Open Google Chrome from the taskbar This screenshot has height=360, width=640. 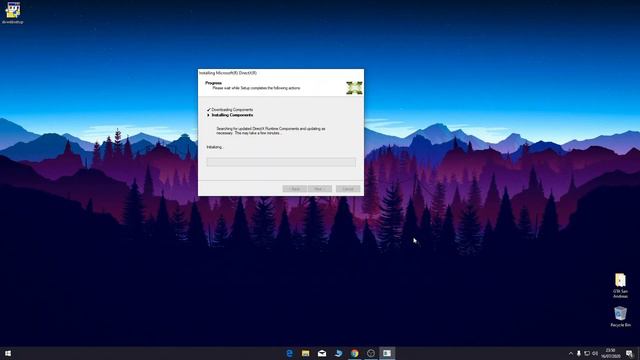(x=354, y=353)
